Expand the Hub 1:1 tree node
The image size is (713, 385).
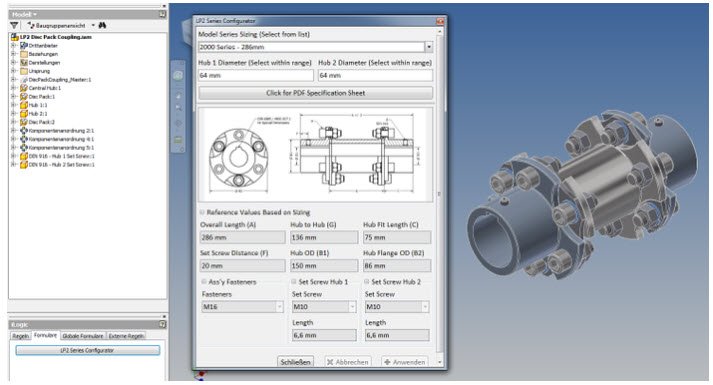click(14, 105)
